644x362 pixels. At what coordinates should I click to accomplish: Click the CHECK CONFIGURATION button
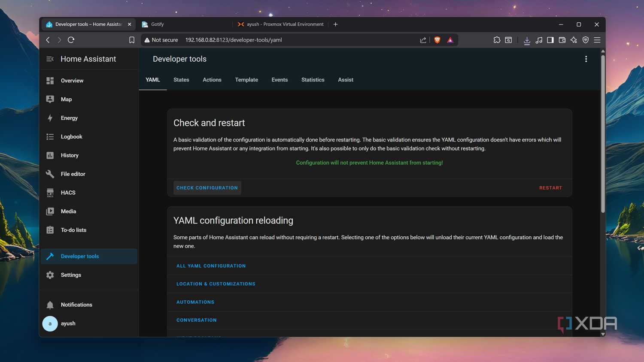click(x=207, y=188)
